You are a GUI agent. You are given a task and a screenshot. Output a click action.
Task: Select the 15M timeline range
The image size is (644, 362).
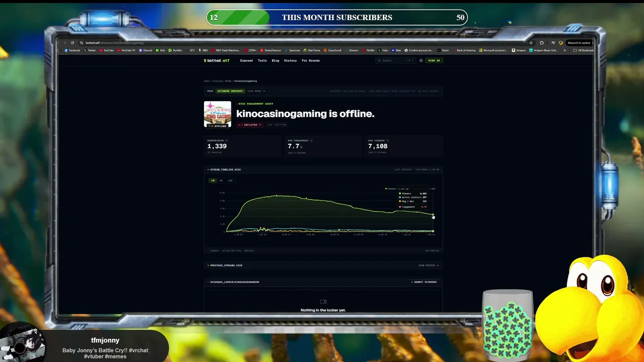point(230,180)
